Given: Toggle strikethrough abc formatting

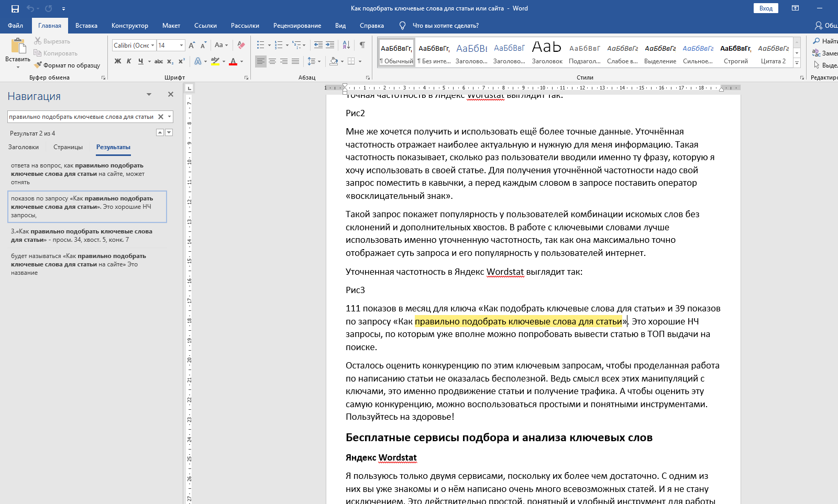Looking at the screenshot, I should (159, 61).
